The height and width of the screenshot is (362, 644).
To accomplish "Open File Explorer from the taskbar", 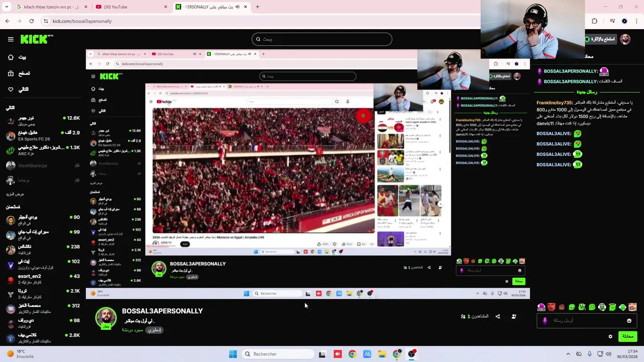I will tap(382, 354).
